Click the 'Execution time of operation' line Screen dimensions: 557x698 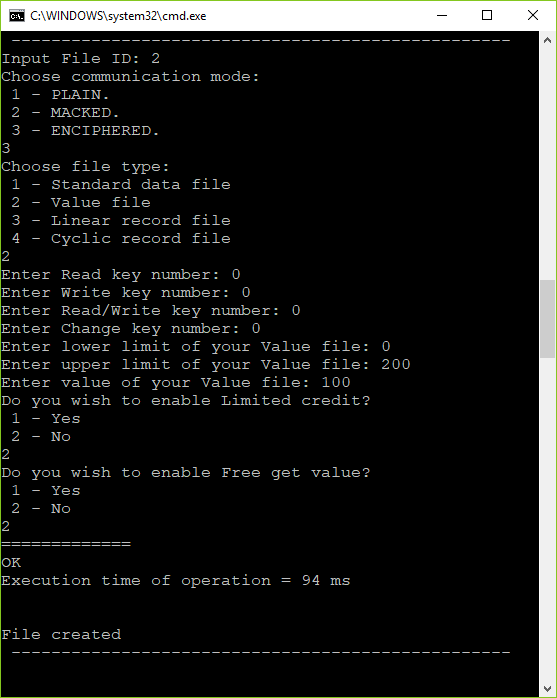click(176, 580)
